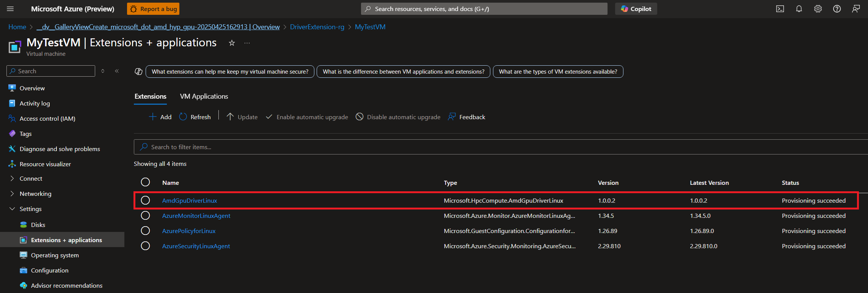Collapse the left sidebar with double chevron
868x293 pixels.
pyautogui.click(x=117, y=71)
